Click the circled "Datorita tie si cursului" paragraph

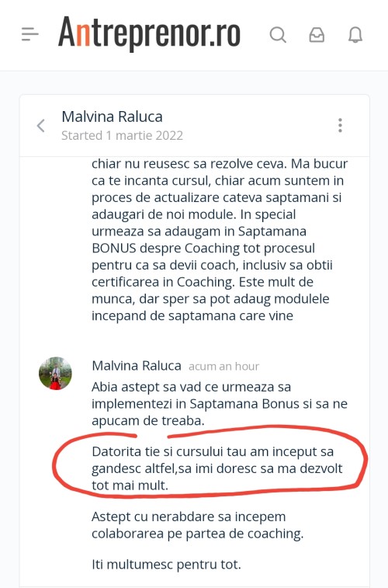[217, 468]
